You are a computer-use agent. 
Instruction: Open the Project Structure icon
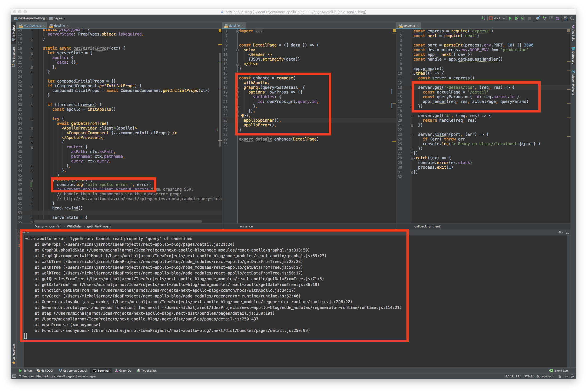(x=565, y=18)
